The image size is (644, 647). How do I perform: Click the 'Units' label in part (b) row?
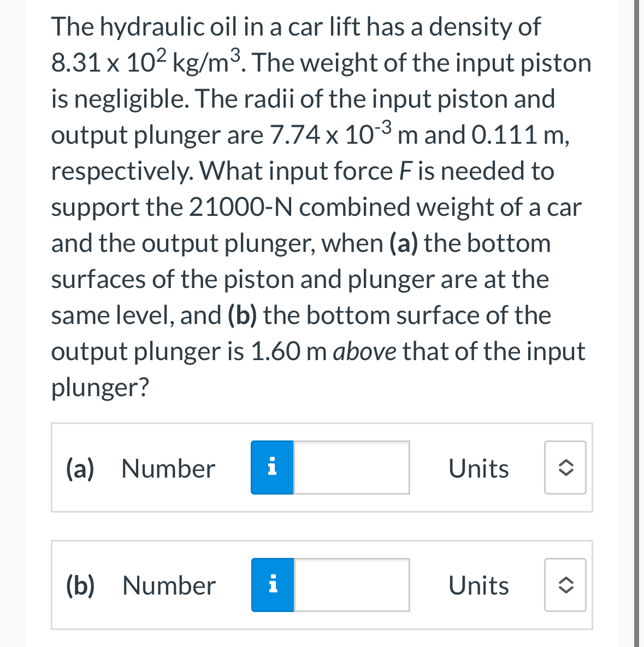(478, 585)
